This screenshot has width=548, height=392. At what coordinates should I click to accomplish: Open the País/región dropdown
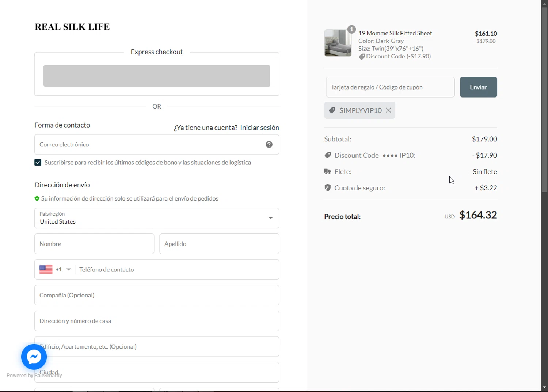(157, 218)
